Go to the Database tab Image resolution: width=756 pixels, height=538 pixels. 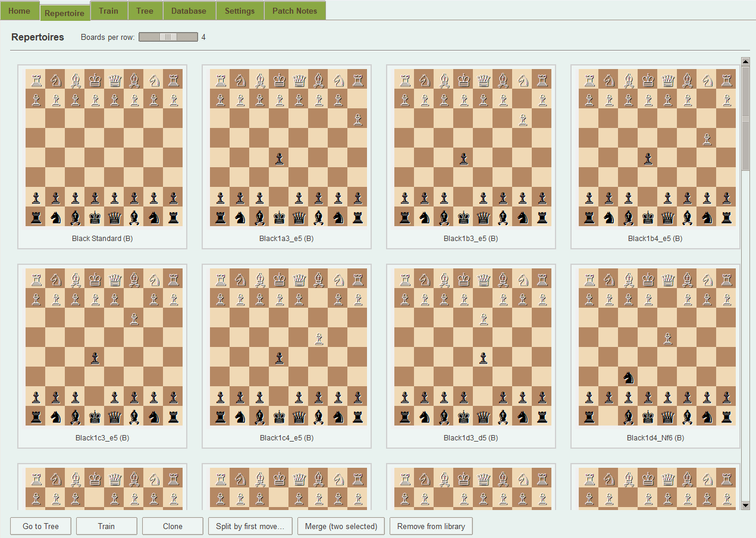(189, 11)
